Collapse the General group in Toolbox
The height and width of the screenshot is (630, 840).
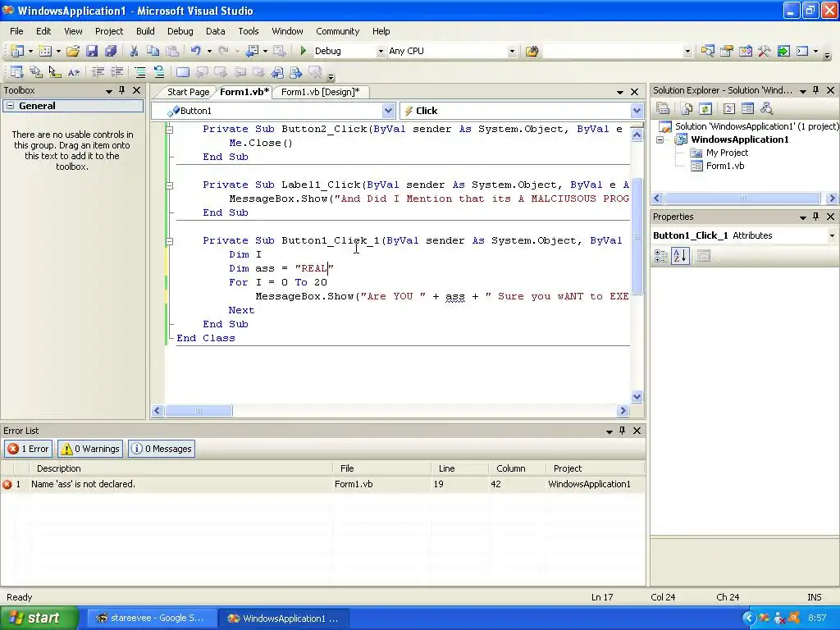click(10, 106)
